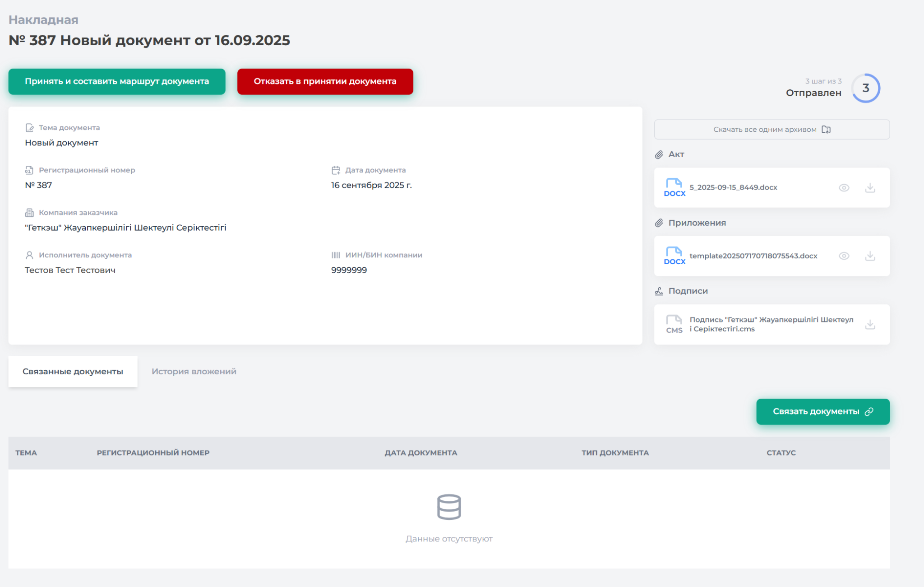This screenshot has height=587, width=924.
Task: Click the signature file name text
Action: 771,324
